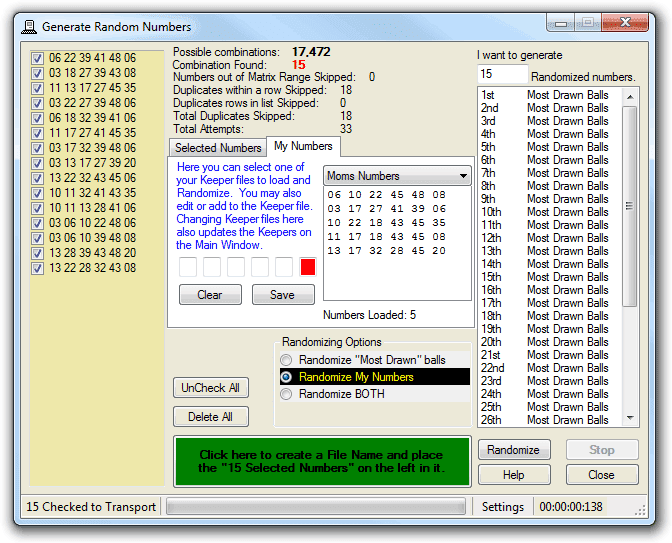Click the window resize grip in status bar

(640, 510)
